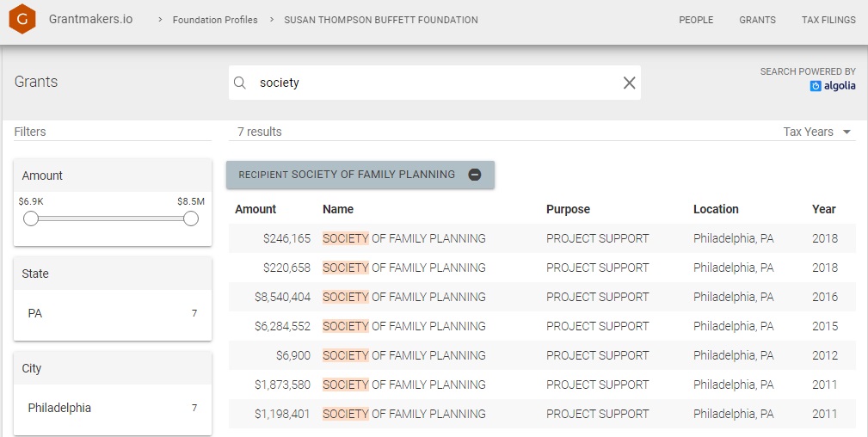Click year 2012 in the table
The image size is (868, 437).
point(825,355)
